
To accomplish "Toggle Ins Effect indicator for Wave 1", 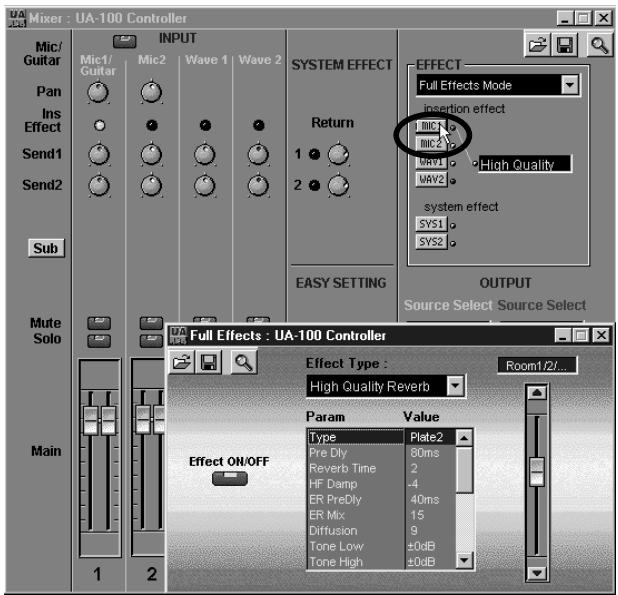I will 205,125.
